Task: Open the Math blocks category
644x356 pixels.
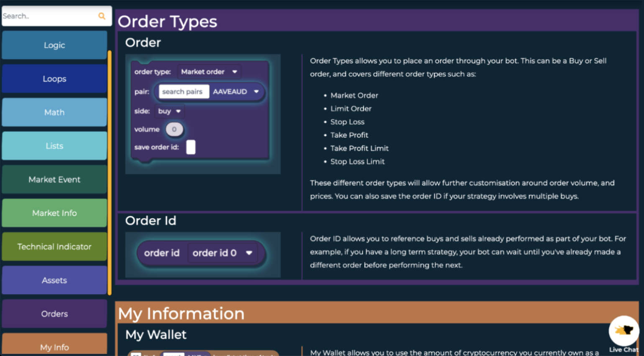Action: pyautogui.click(x=54, y=112)
